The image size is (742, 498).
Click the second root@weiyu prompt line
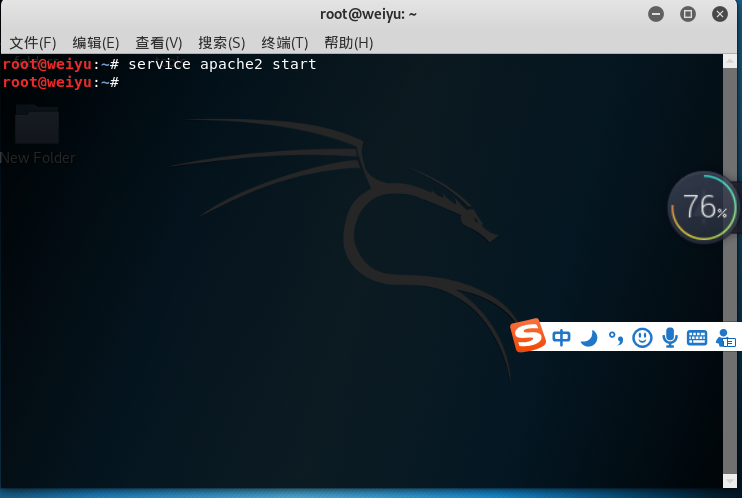tap(61, 82)
